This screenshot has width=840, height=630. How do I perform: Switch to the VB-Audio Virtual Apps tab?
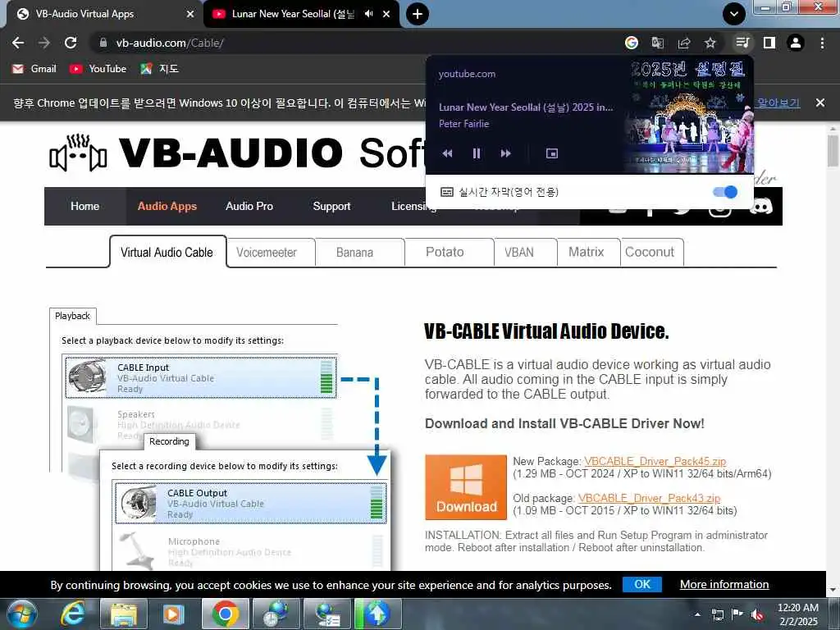(x=102, y=14)
